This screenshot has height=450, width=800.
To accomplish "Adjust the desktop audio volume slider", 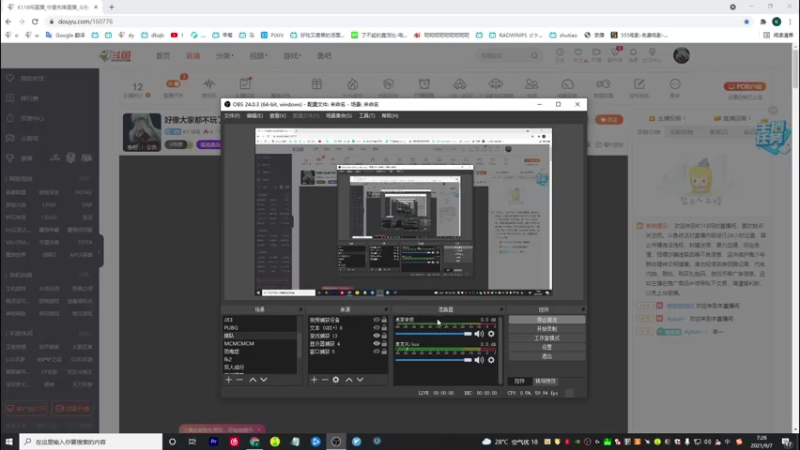I will pos(434,334).
